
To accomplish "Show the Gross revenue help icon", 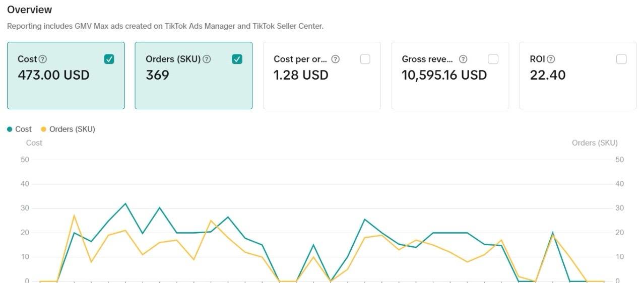I will (463, 59).
